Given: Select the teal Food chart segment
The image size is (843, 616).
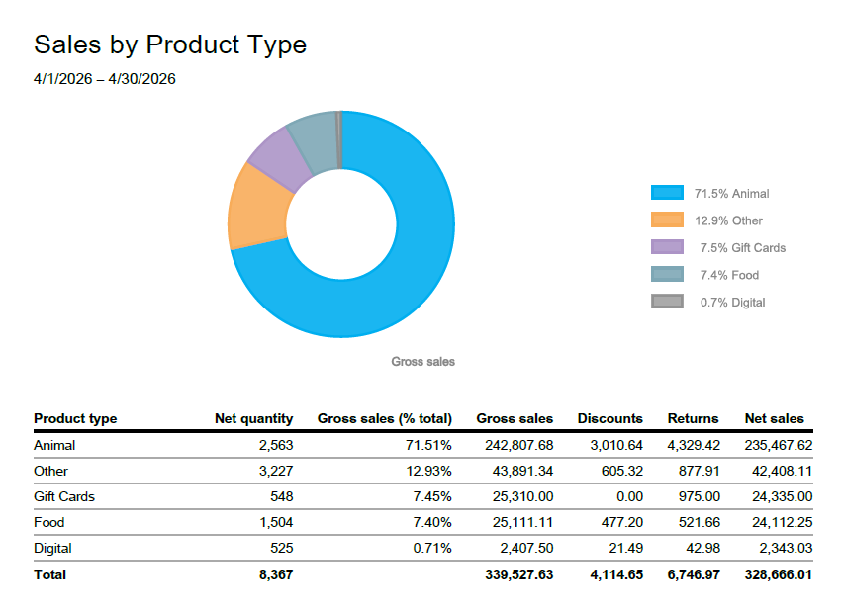Looking at the screenshot, I should 315,138.
